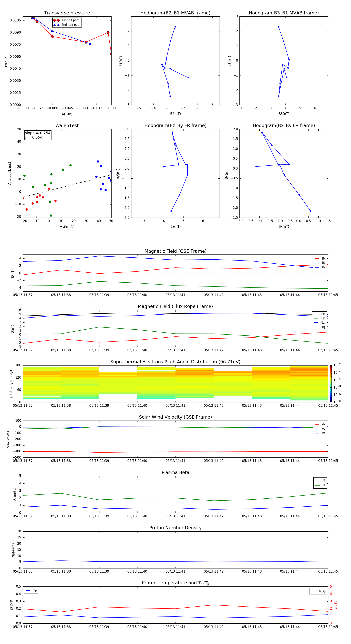Click the 'Hodogram(B2_B1 MVAB frame)' title
Viewport: 351px width, 644px height.
(x=175, y=13)
